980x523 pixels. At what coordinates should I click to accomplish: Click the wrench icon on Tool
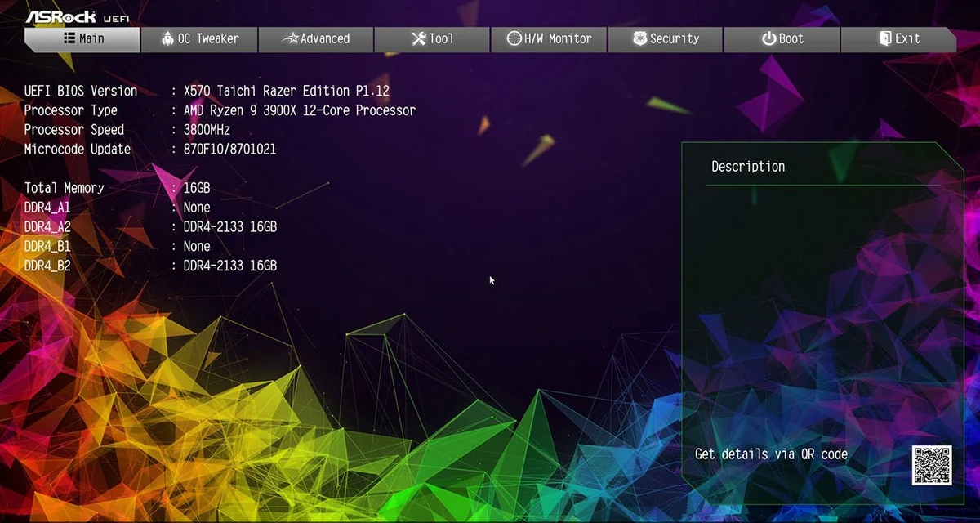point(418,38)
